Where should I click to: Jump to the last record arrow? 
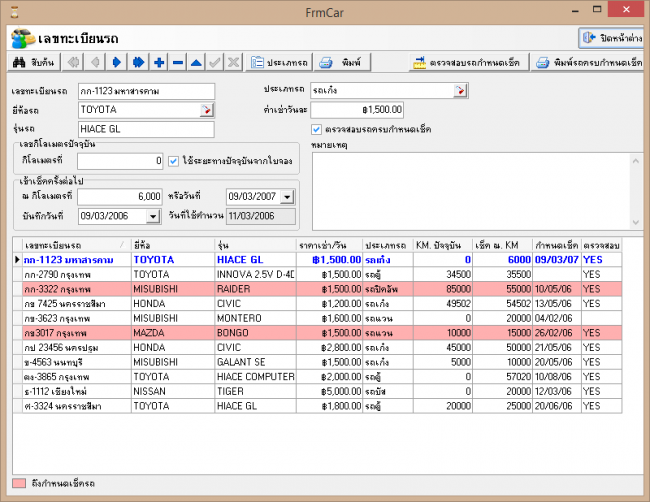pyautogui.click(x=138, y=62)
